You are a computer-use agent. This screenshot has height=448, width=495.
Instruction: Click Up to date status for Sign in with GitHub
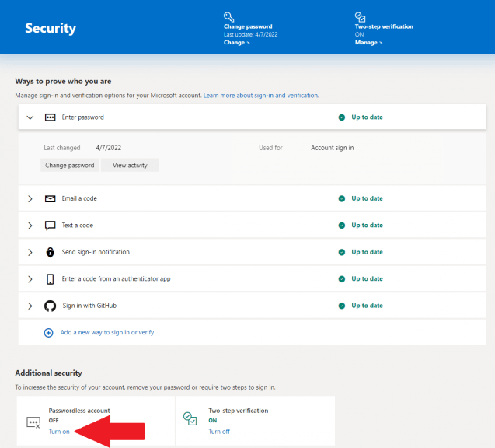(x=367, y=306)
